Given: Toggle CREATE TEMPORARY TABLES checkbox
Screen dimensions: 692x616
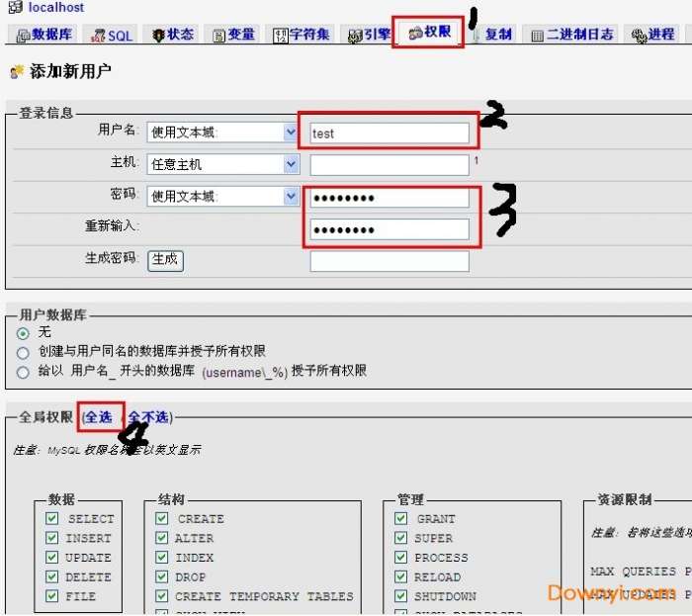Looking at the screenshot, I should [162, 595].
